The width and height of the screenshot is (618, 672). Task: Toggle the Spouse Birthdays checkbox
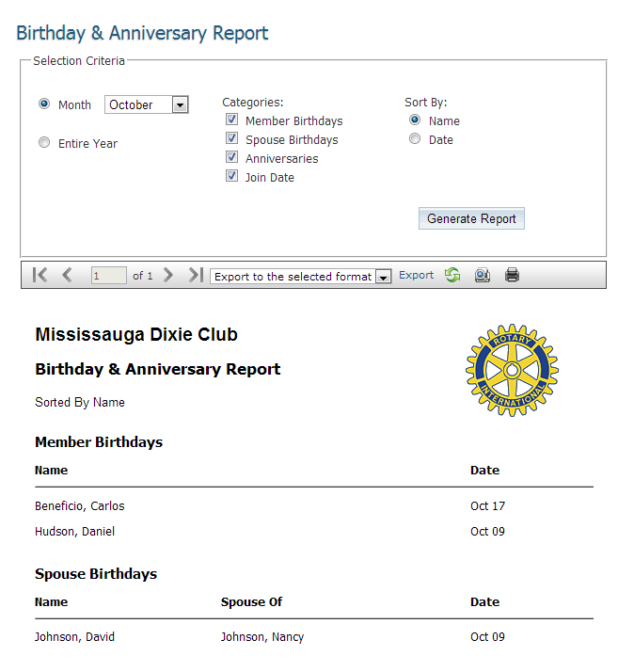(x=231, y=138)
